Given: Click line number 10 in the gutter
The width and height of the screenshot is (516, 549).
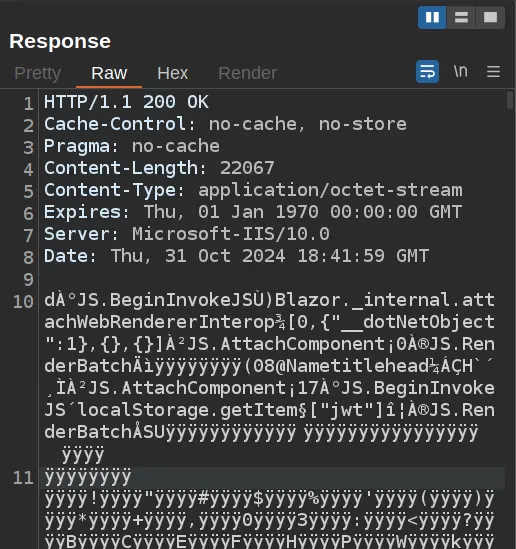Looking at the screenshot, I should [23, 302].
